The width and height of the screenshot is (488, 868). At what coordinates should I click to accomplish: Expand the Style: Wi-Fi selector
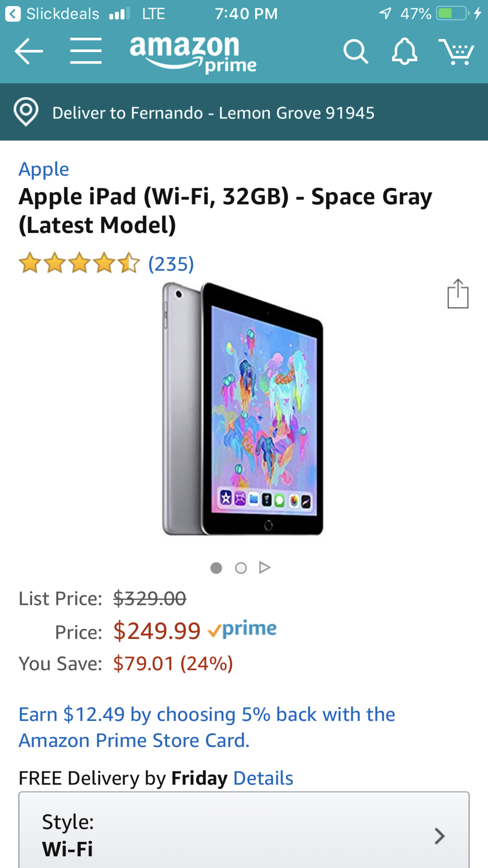coord(243,835)
